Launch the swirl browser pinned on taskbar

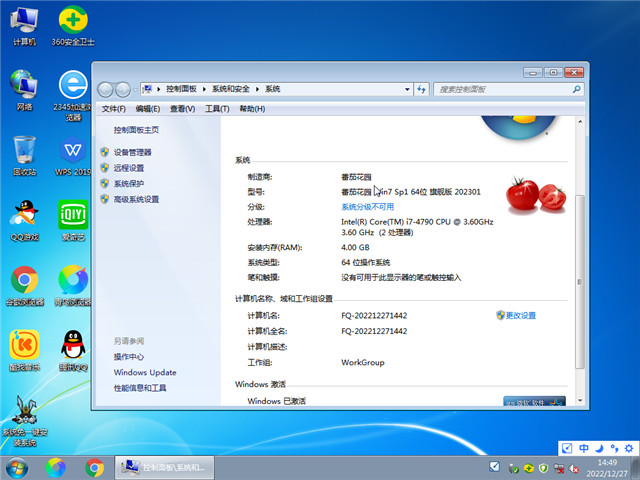56,468
